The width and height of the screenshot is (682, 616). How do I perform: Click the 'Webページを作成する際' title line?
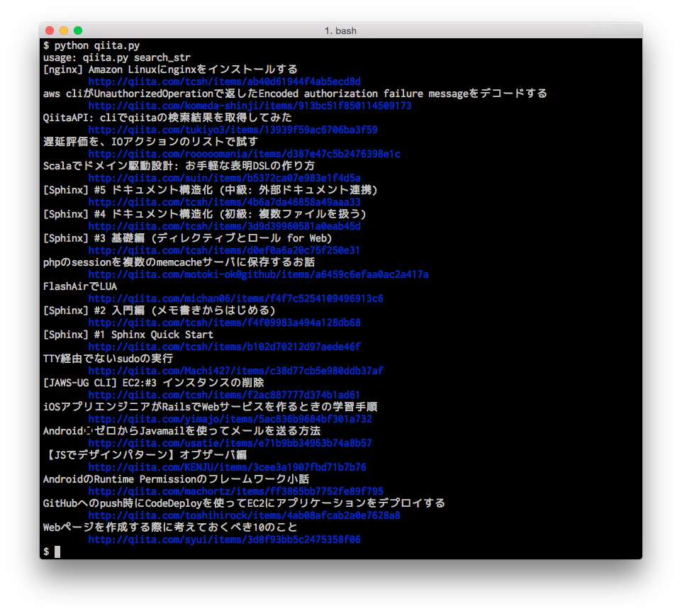pos(170,527)
